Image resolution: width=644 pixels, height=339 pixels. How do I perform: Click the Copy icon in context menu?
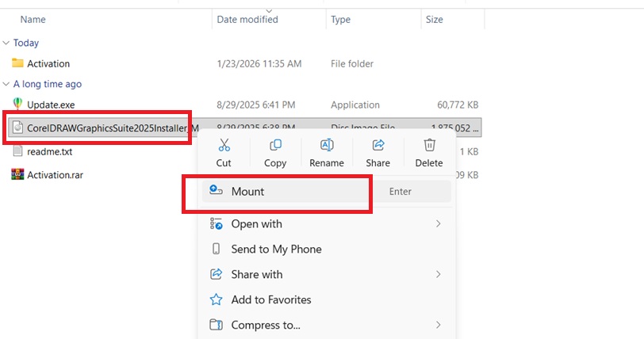[x=275, y=145]
